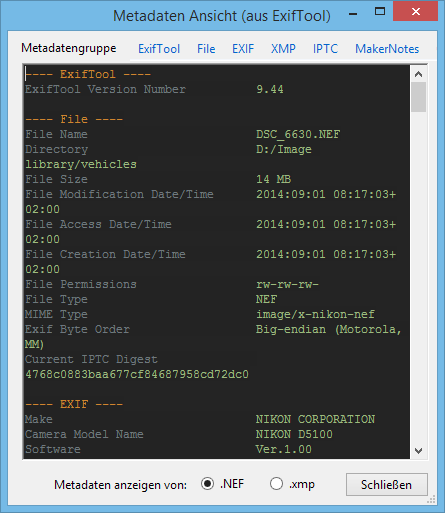Place cursor on NIKON D5100 model value
Image resolution: width=445 pixels, height=513 pixels.
(294, 434)
